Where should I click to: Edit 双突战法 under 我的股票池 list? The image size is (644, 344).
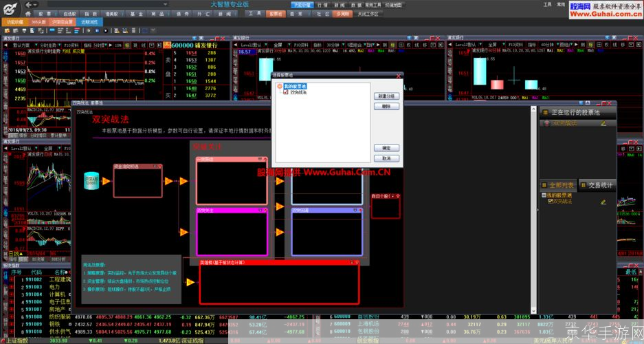(x=603, y=202)
